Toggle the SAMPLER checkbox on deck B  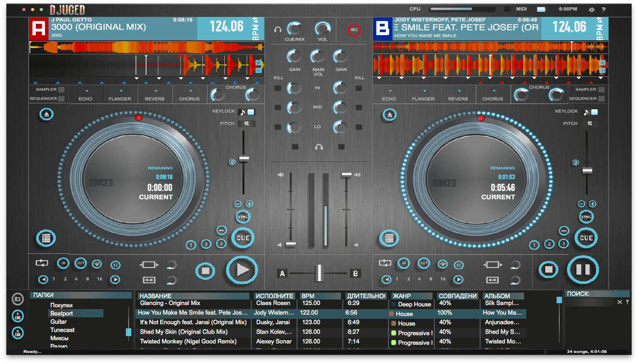(601, 90)
